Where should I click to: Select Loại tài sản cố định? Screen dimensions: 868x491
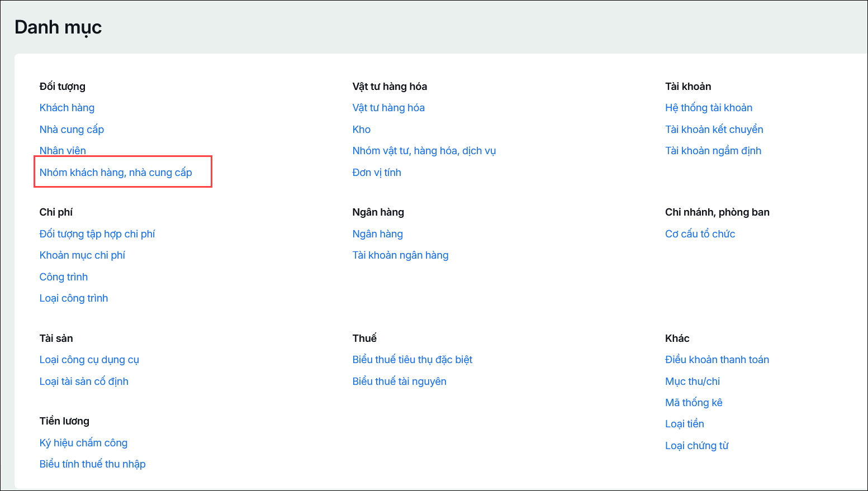(84, 382)
